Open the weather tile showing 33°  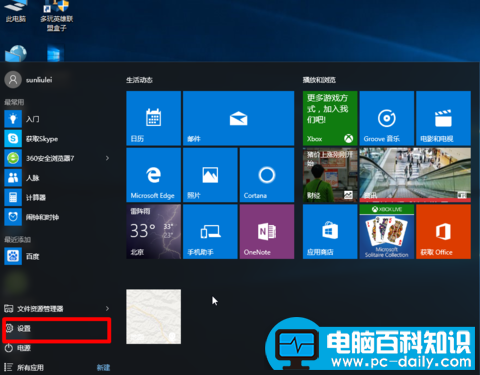coord(153,232)
